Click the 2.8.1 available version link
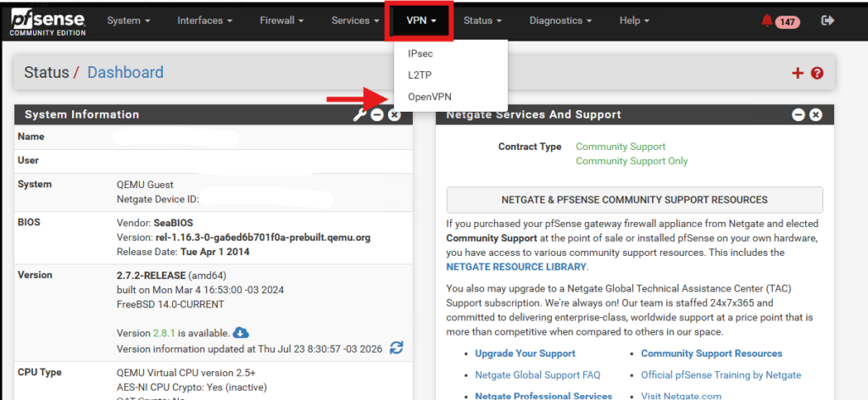 [x=164, y=333]
